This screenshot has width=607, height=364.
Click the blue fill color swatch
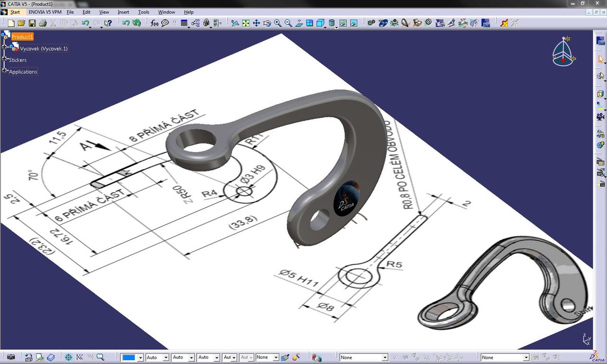(129, 357)
